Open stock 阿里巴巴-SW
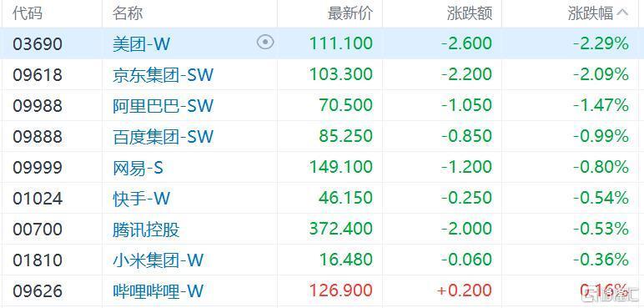The image size is (644, 308). point(163,105)
